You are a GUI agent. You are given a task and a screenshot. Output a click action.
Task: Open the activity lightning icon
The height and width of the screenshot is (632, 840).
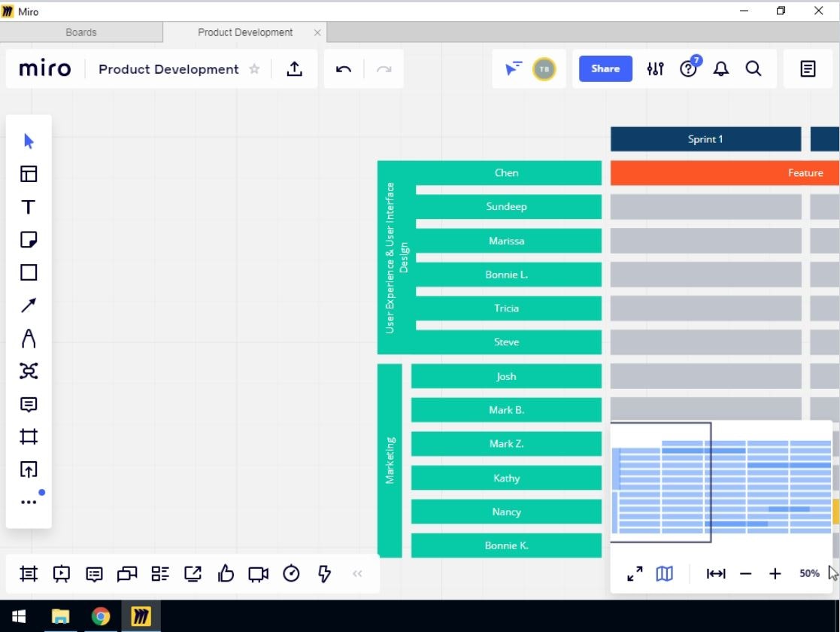tap(324, 573)
